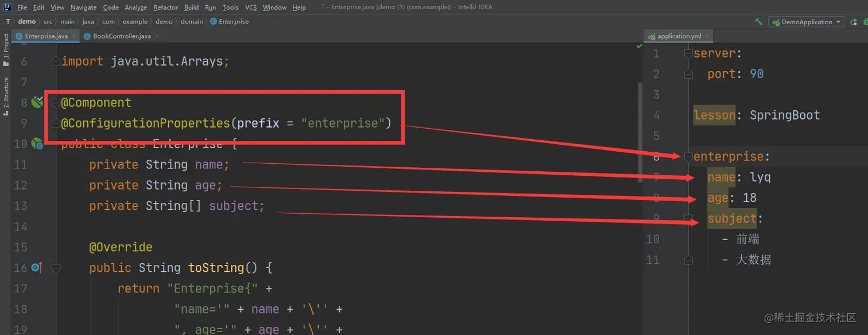Screen dimensions: 868x335
Task: Click the main breadcrumb
Action: point(67,21)
